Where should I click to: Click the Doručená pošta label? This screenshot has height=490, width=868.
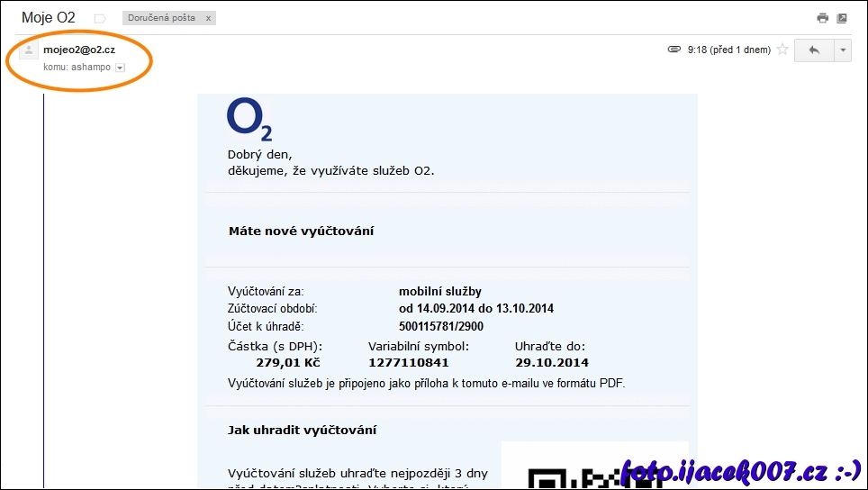coord(162,18)
